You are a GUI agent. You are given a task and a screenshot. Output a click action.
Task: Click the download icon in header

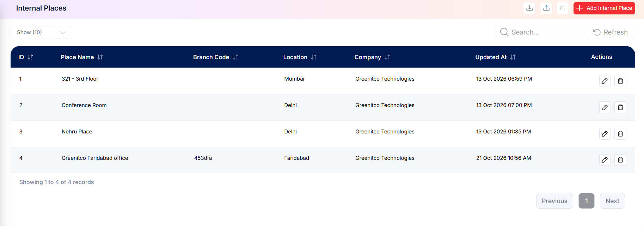[x=529, y=8]
